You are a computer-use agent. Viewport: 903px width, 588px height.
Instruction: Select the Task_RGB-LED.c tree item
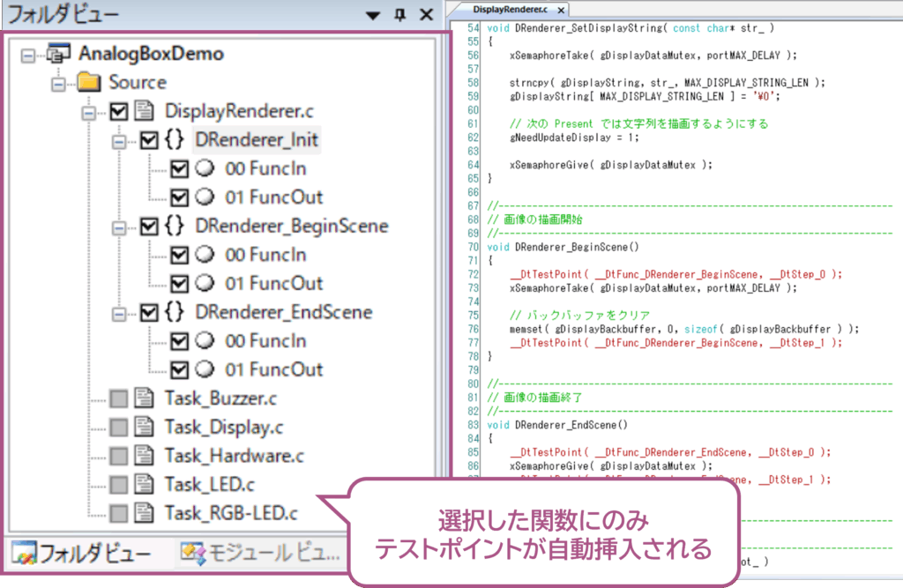[230, 513]
